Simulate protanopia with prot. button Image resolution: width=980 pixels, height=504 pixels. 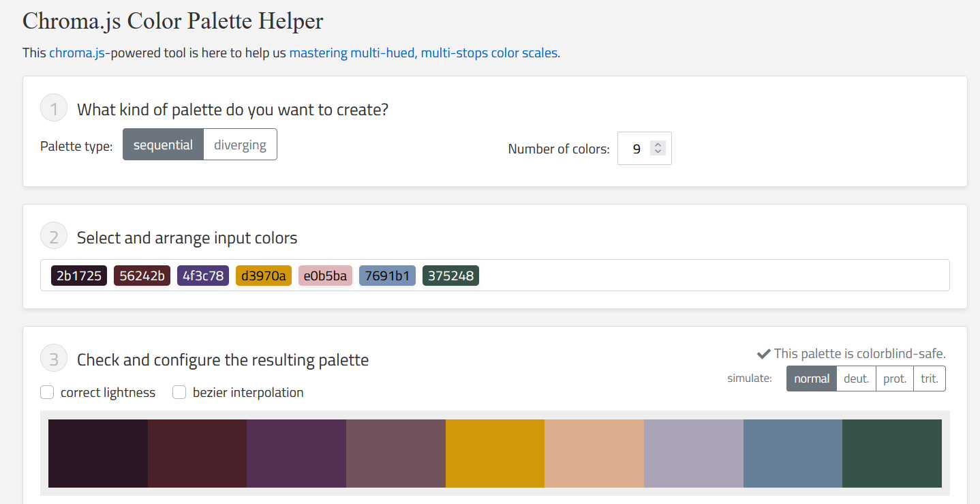[894, 379]
